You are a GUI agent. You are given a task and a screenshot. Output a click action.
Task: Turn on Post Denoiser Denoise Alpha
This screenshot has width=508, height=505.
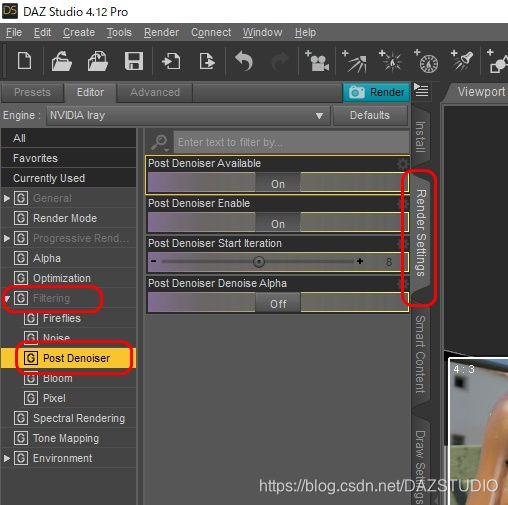[278, 302]
